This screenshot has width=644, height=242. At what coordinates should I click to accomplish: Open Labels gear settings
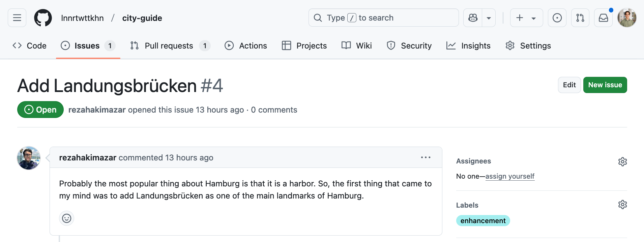coord(622,205)
